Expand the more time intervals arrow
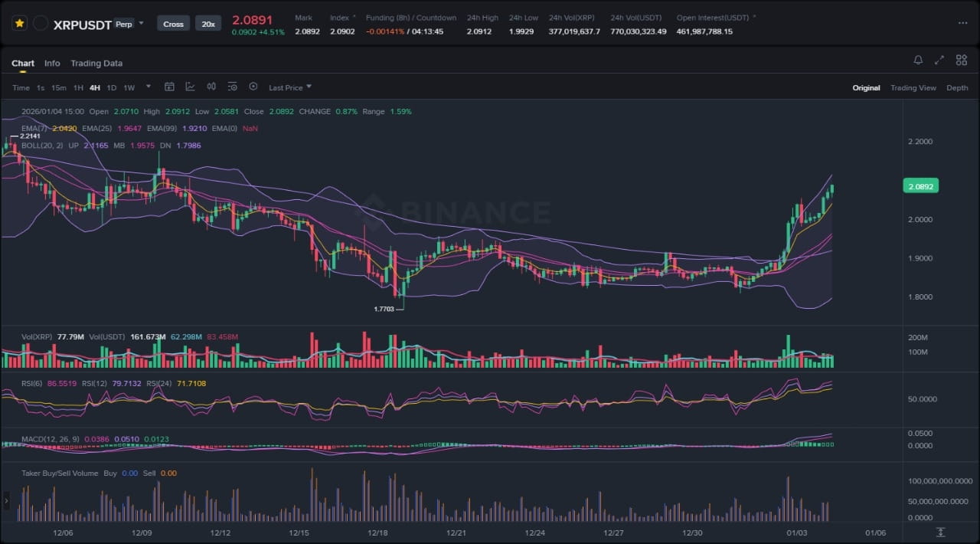Image resolution: width=980 pixels, height=544 pixels. point(149,87)
